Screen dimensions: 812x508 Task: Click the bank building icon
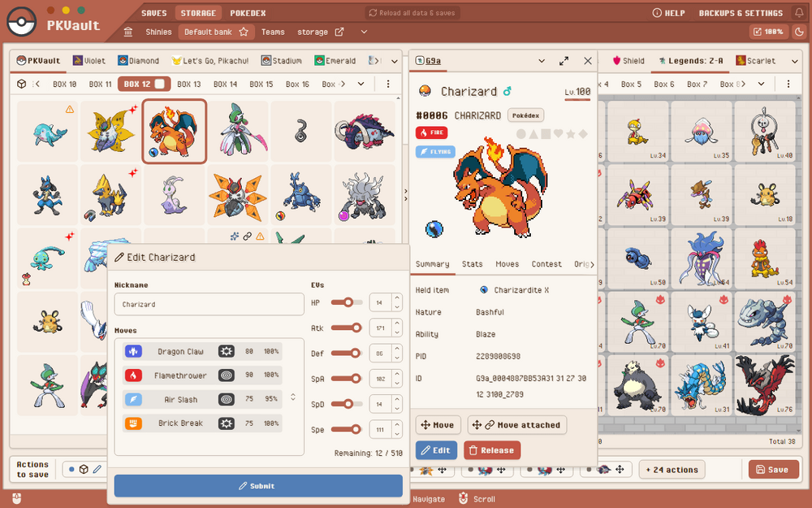(128, 33)
